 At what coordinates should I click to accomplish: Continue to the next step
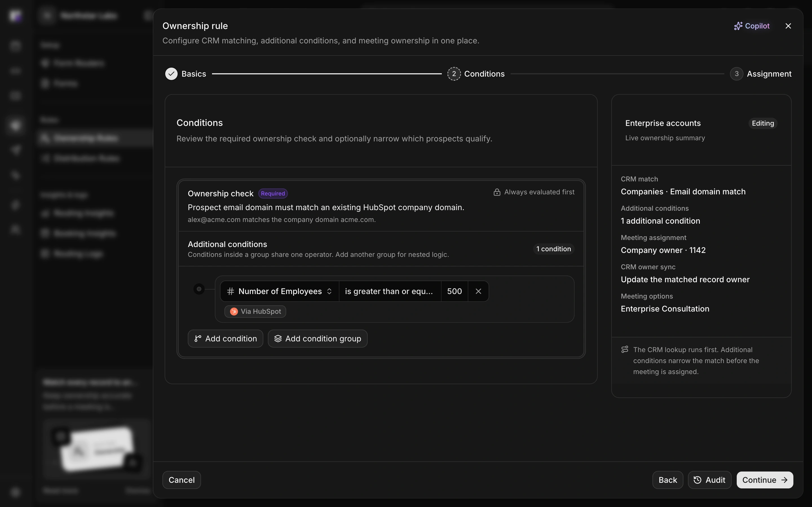point(765,480)
